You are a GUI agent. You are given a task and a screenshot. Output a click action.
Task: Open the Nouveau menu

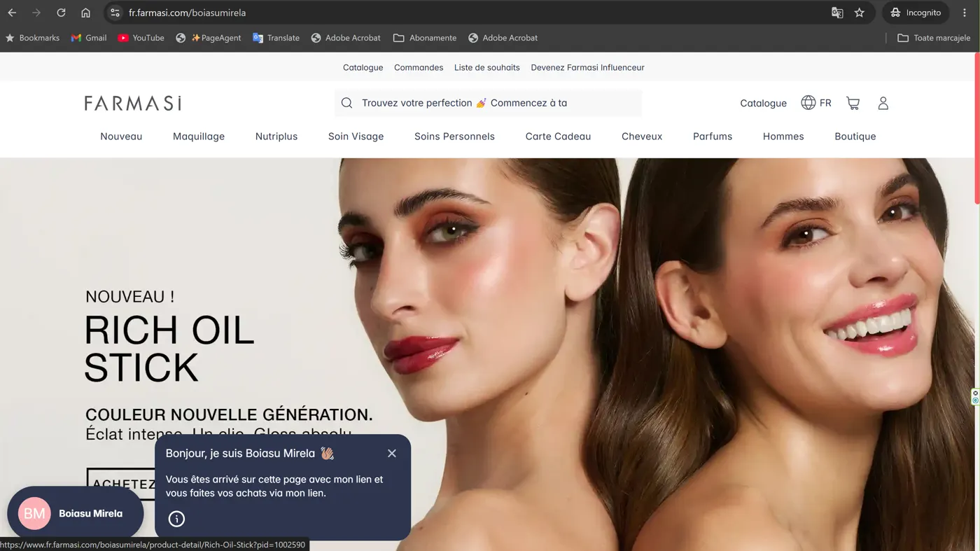121,137
